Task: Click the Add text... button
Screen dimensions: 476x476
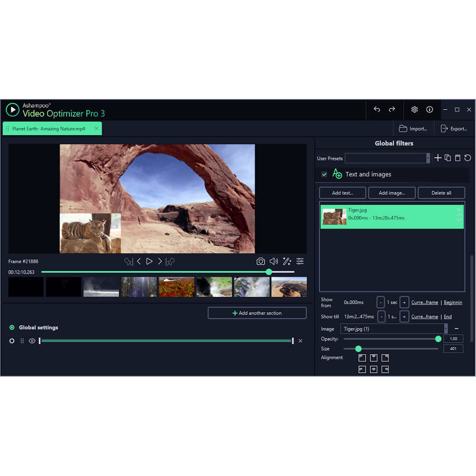Action: 342,193
